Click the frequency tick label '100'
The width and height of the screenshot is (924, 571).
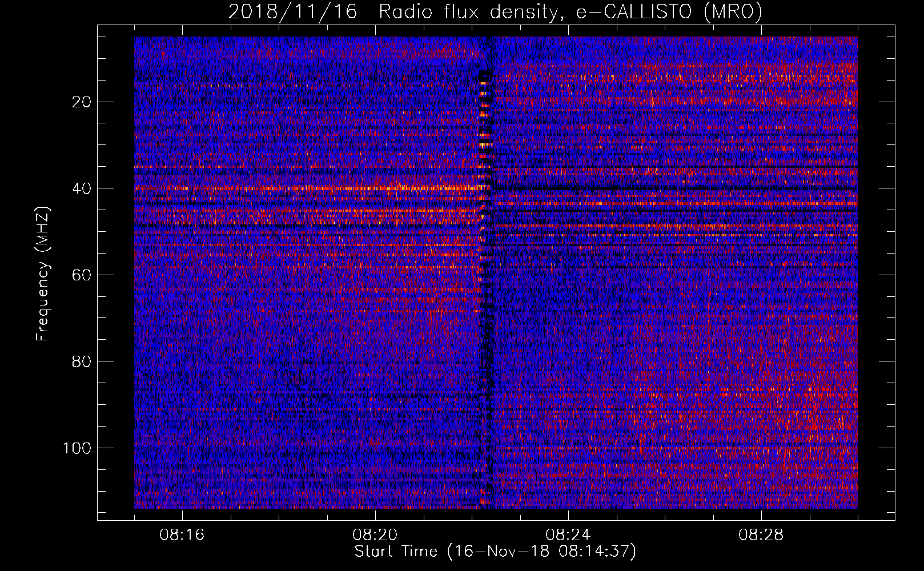tap(77, 448)
